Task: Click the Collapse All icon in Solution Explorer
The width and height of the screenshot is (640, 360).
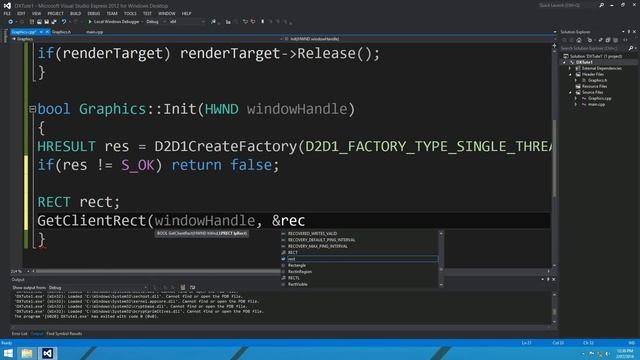Action: (608, 40)
